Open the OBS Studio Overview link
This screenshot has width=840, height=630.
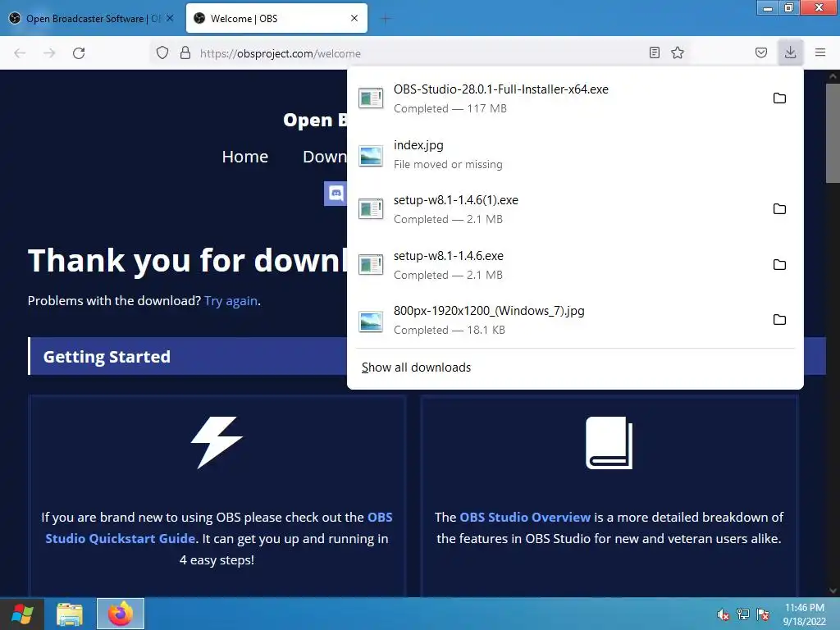(x=525, y=517)
